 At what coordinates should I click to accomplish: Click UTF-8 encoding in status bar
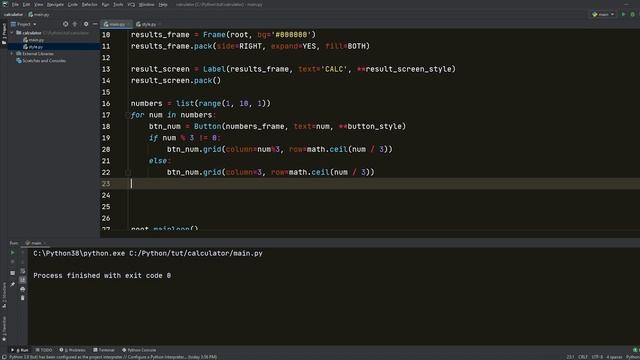[597, 357]
